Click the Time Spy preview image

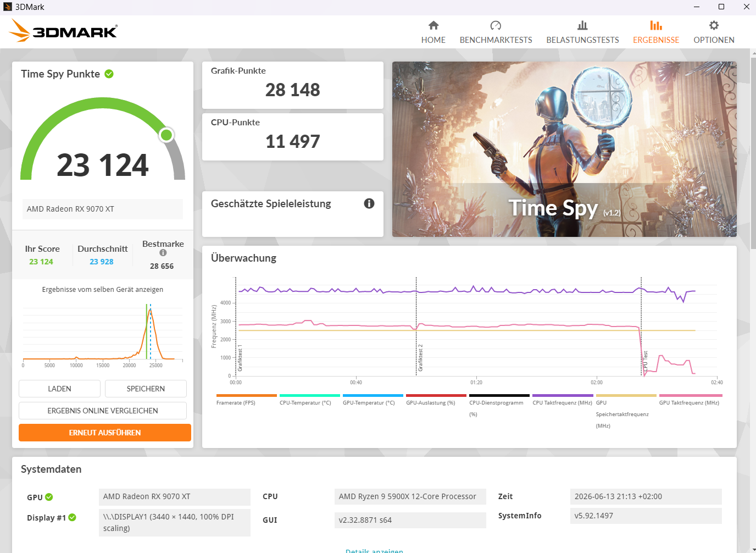564,149
